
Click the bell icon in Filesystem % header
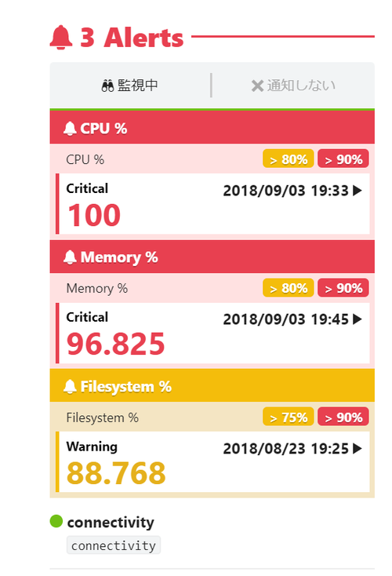click(70, 386)
